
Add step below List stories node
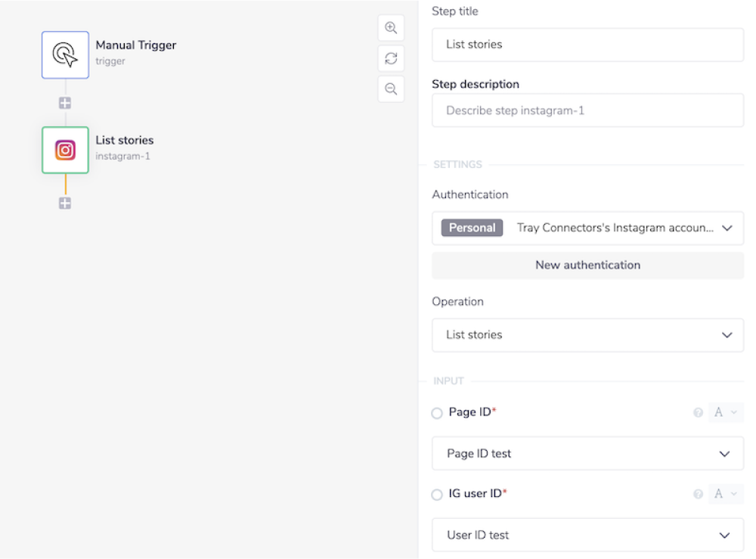click(x=65, y=203)
